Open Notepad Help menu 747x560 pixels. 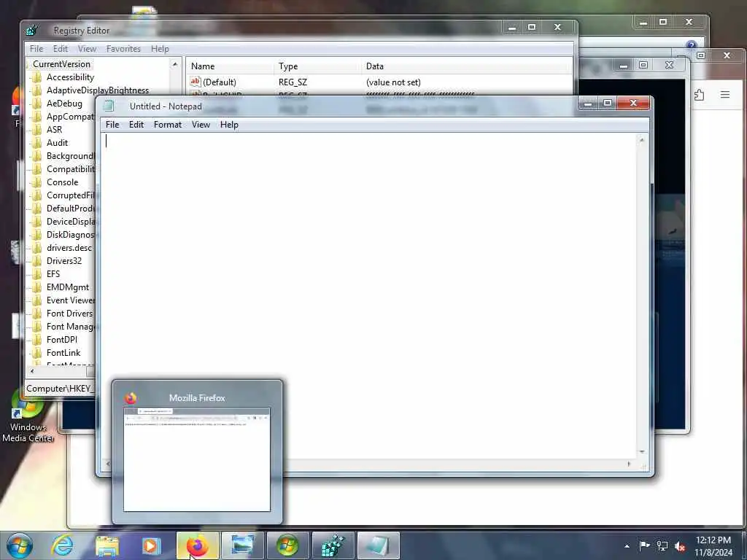tap(229, 125)
